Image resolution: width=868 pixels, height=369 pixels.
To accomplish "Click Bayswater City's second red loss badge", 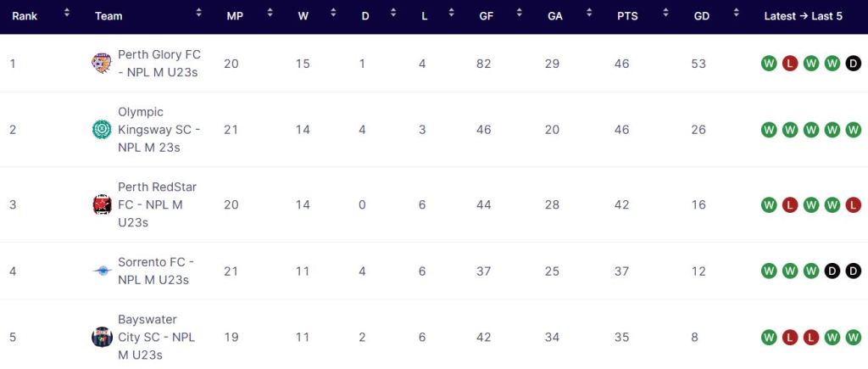I will point(811,337).
